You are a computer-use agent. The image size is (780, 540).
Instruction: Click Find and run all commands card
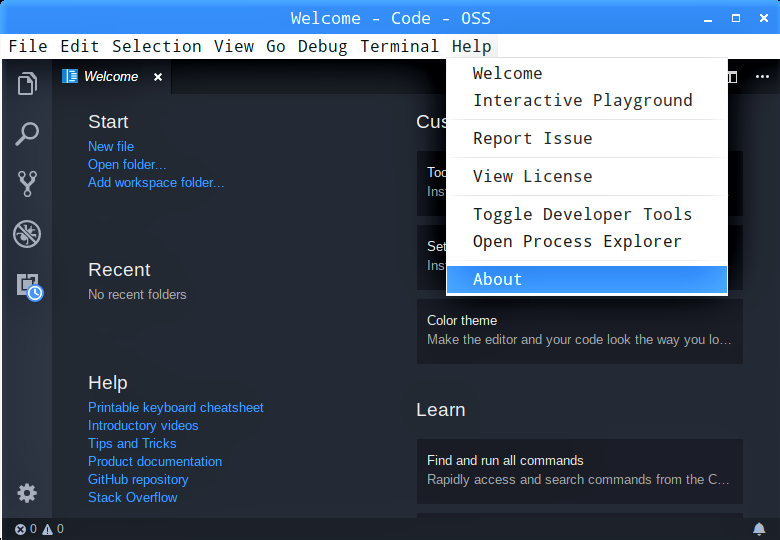(580, 471)
